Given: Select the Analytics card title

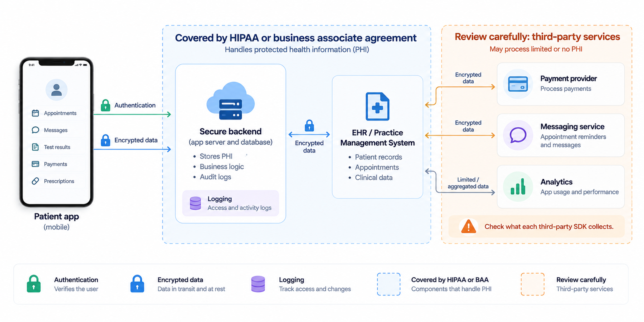Looking at the screenshot, I should tap(556, 182).
